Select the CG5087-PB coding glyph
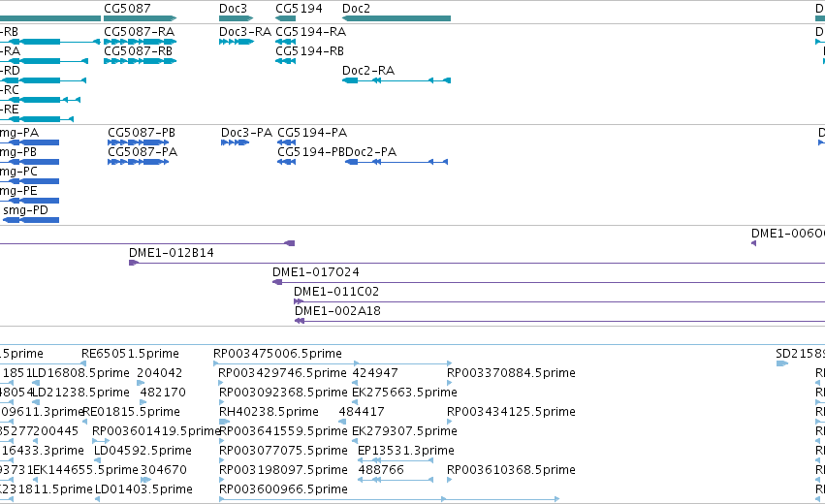Screen dimensions: 825x504 click(x=139, y=142)
